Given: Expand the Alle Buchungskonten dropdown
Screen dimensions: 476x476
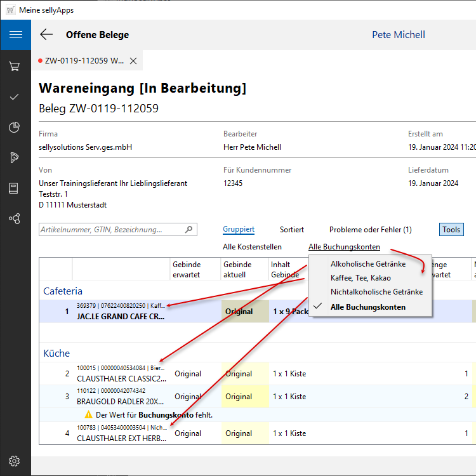Looking at the screenshot, I should (x=344, y=247).
